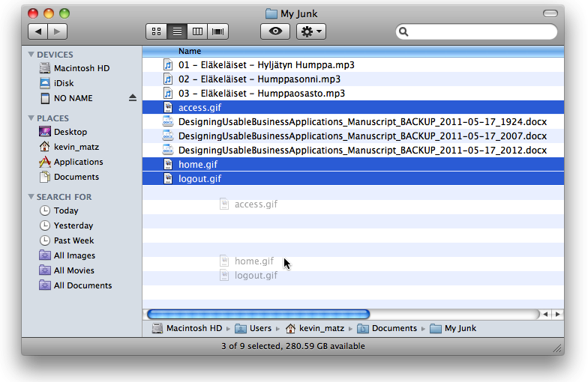
Task: Open the kevin_matz home folder in sidebar
Action: pos(69,147)
